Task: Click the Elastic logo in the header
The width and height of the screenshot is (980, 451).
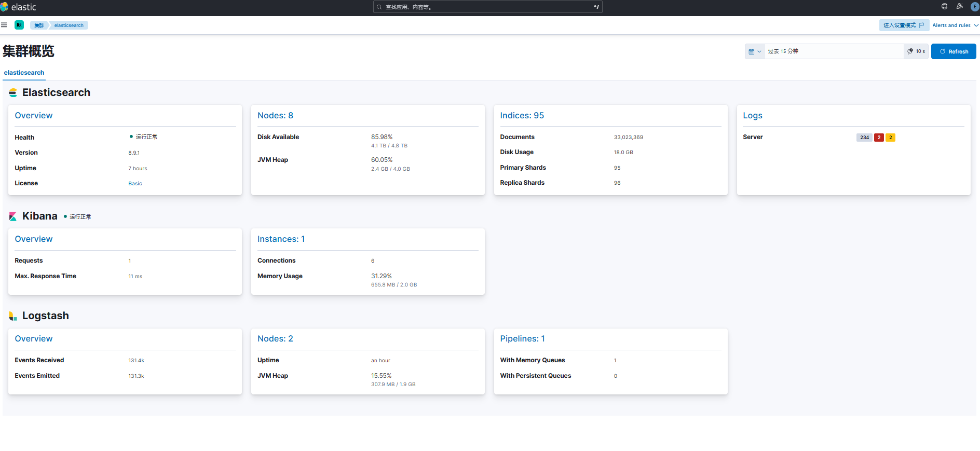Action: point(19,7)
